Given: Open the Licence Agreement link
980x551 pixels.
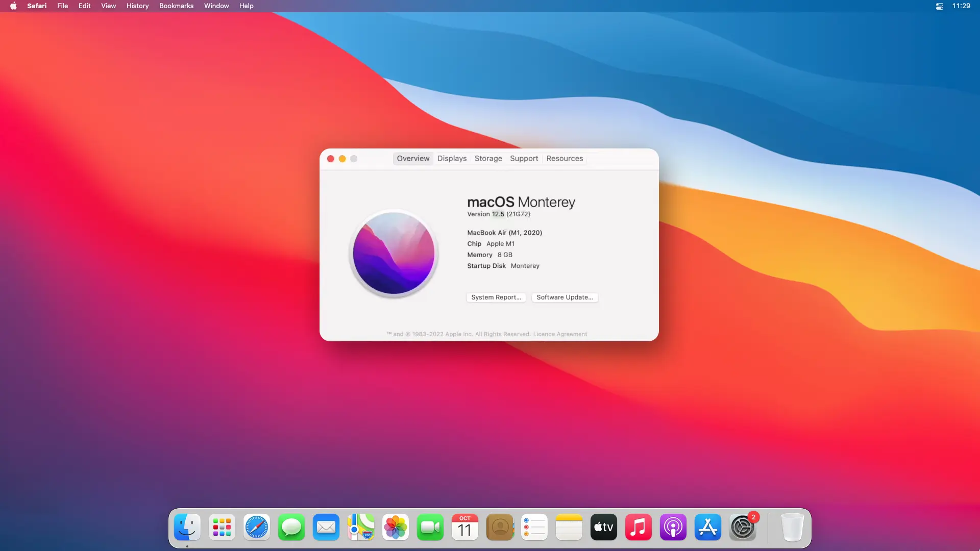Looking at the screenshot, I should point(560,334).
